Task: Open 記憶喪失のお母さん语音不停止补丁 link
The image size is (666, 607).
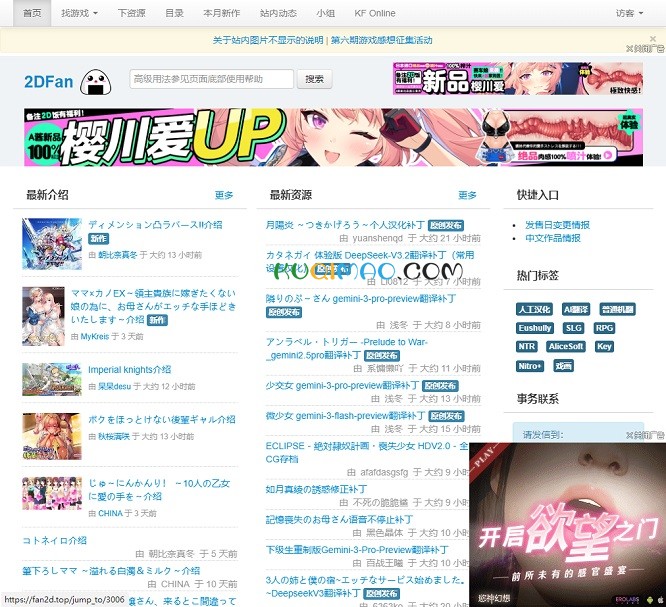Action: point(339,519)
